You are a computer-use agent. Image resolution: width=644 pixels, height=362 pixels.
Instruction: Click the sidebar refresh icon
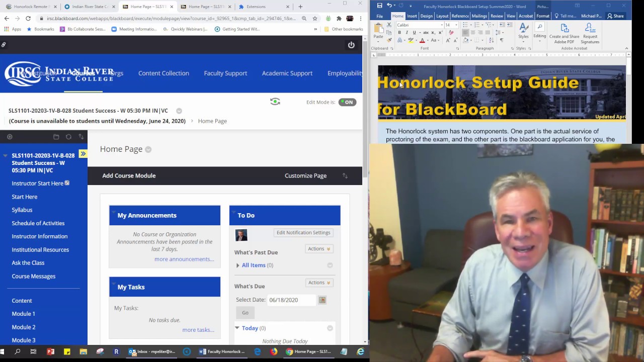pyautogui.click(x=68, y=137)
